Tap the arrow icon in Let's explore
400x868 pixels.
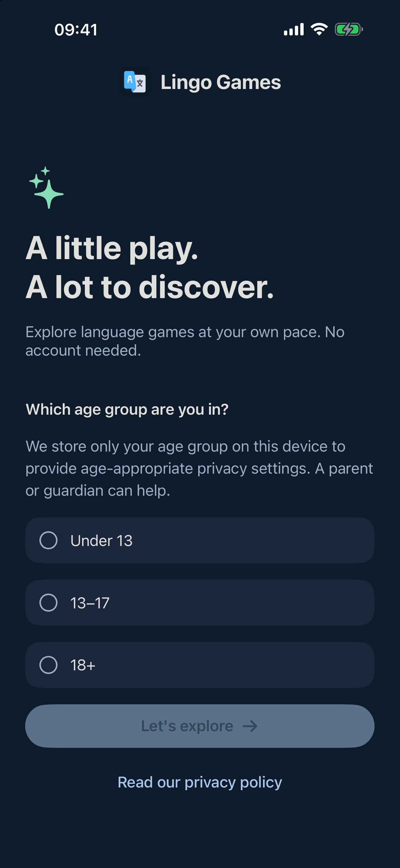pyautogui.click(x=250, y=726)
